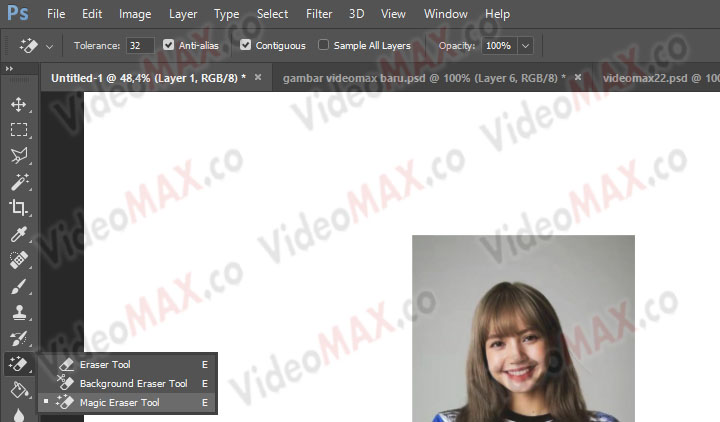This screenshot has height=422, width=720.
Task: Open the File menu
Action: (x=56, y=14)
